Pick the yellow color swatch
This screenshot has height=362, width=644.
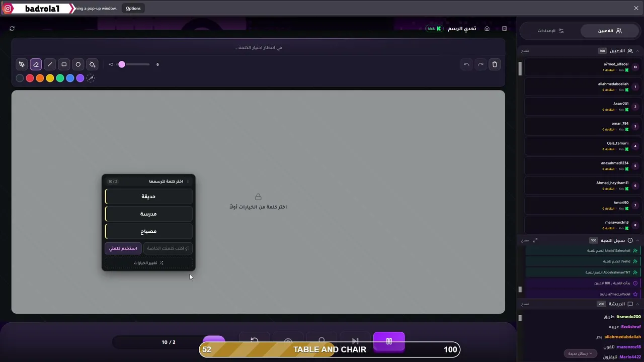(x=50, y=78)
